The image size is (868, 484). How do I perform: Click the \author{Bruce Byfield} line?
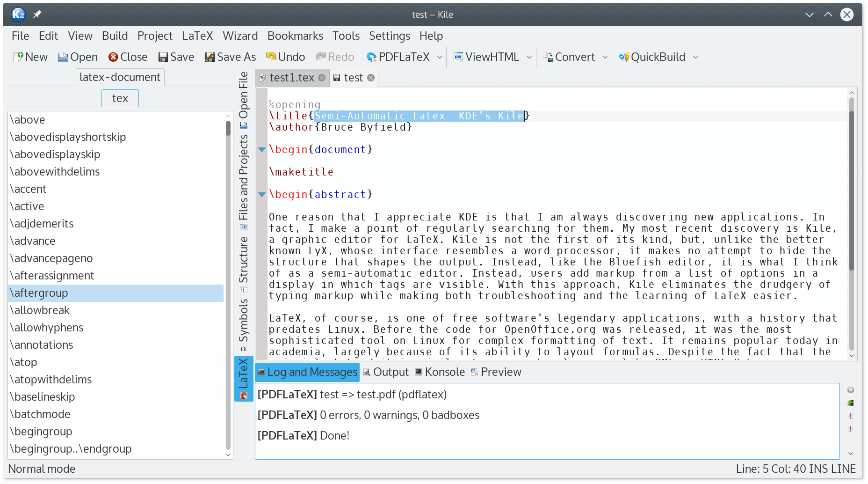point(340,127)
